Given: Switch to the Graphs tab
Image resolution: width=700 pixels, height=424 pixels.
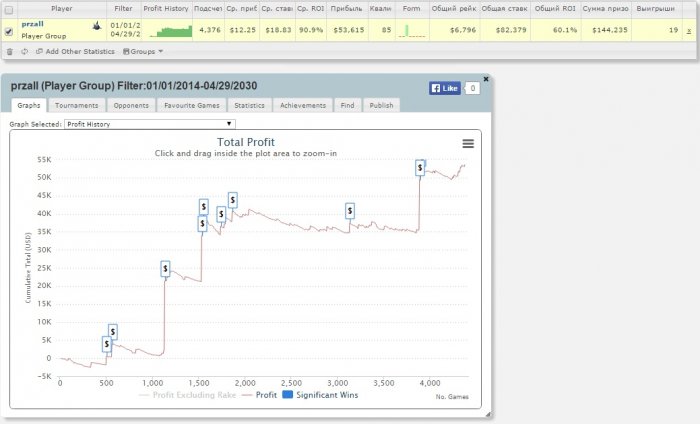Looking at the screenshot, I should 29,105.
